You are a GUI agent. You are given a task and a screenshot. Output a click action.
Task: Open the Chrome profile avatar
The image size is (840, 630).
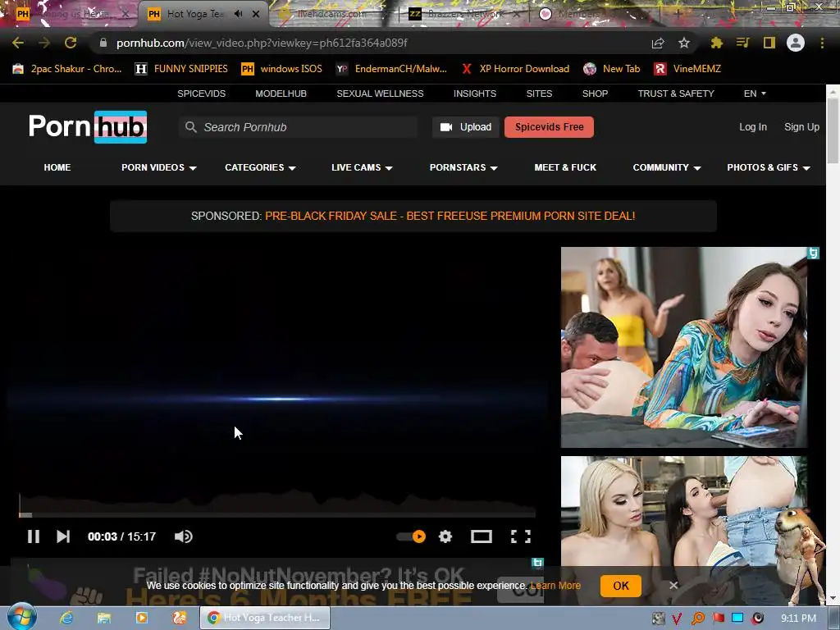pyautogui.click(x=796, y=43)
